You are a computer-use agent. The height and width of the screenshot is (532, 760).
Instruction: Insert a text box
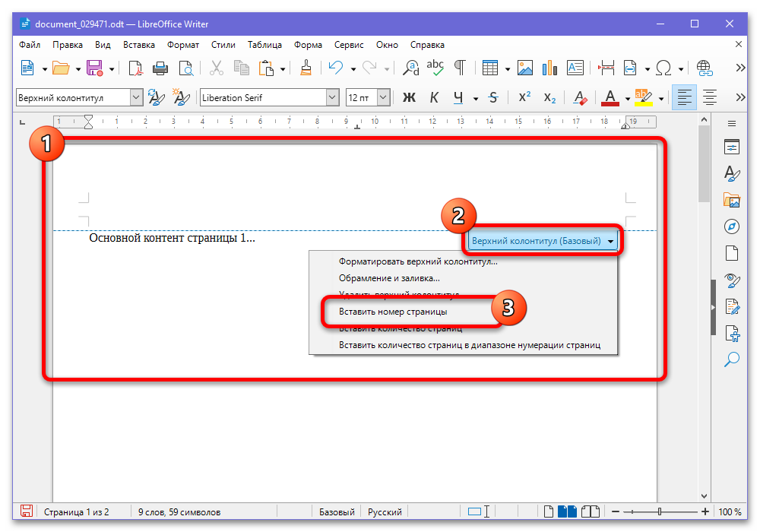(x=575, y=68)
